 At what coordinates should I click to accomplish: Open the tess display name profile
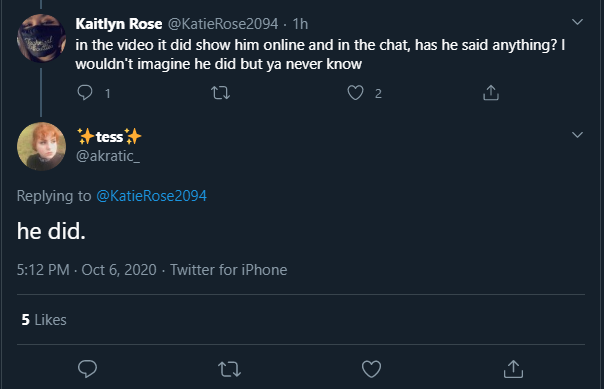tap(109, 137)
